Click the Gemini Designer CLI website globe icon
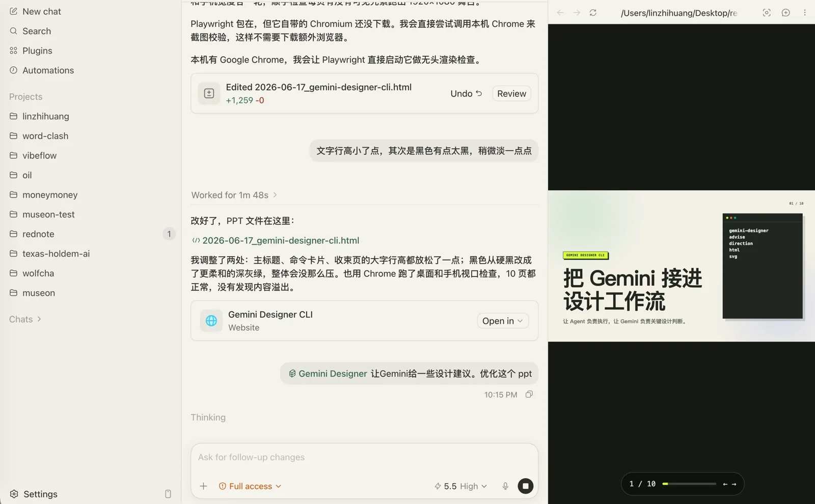 211,321
